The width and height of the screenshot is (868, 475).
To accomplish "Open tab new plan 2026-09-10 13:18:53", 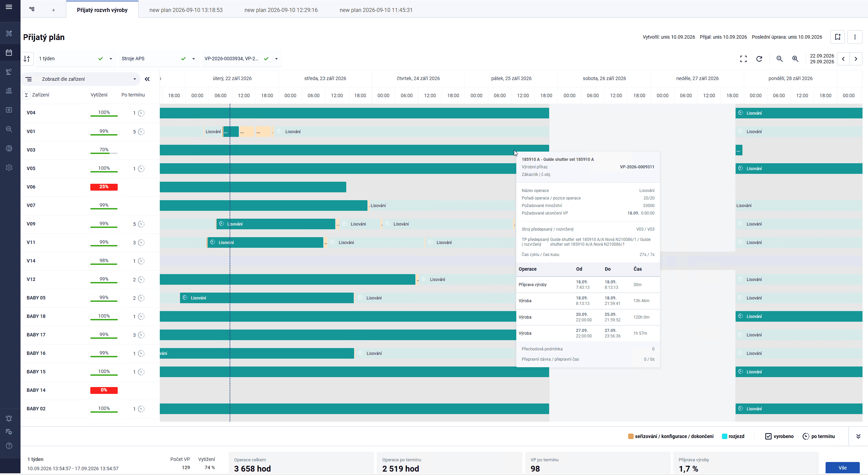I will click(186, 10).
